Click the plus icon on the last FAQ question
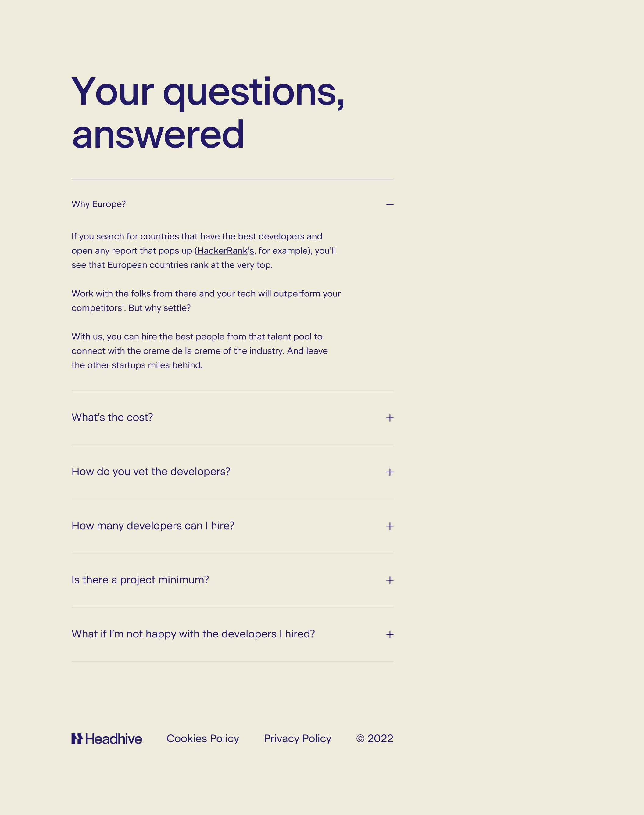 (390, 634)
